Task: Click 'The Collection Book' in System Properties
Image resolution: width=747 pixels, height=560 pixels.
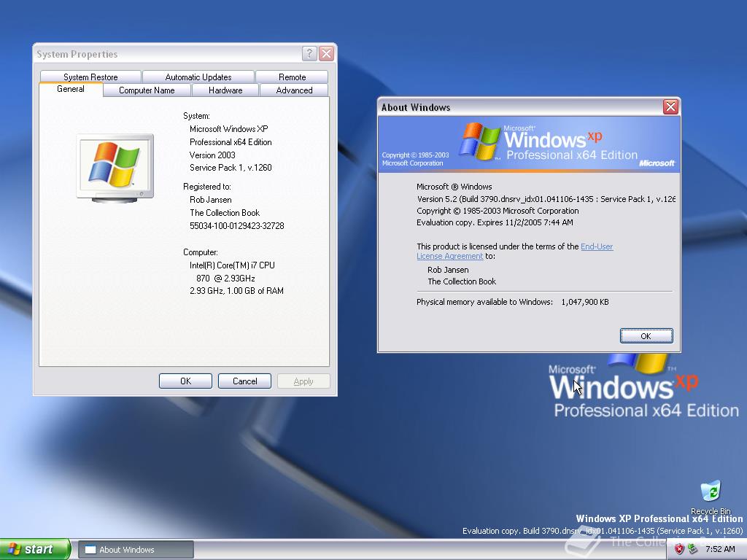Action: 225,213
